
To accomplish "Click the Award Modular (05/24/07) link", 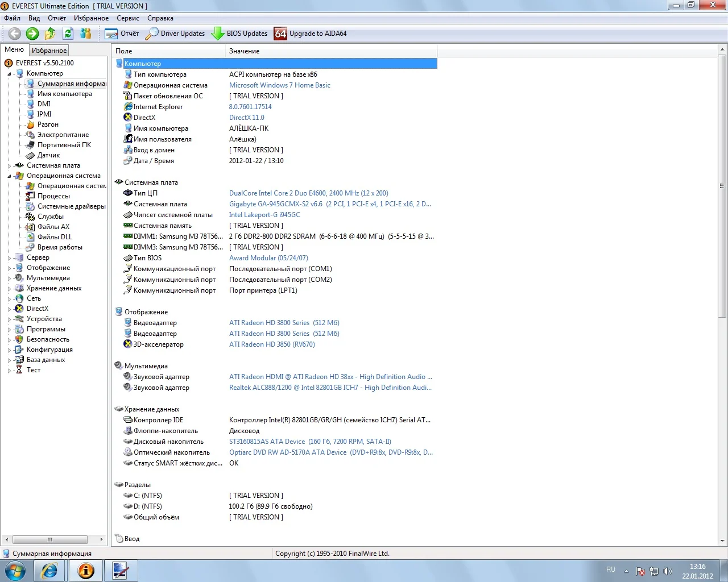I will click(x=268, y=258).
